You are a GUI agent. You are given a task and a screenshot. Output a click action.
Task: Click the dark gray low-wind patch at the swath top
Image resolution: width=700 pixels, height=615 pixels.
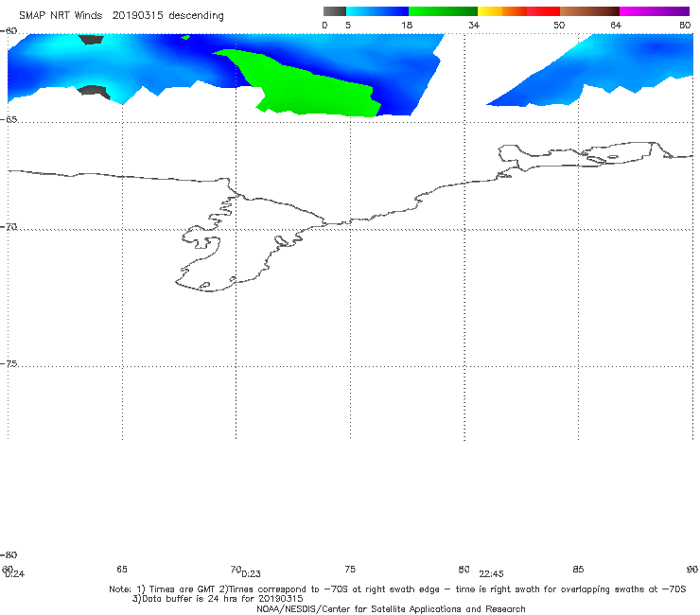(91, 40)
